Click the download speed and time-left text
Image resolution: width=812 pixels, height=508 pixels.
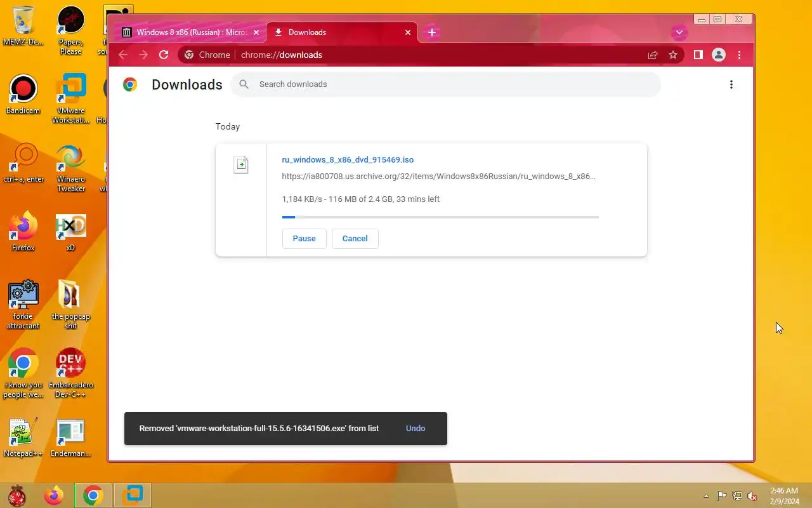(361, 199)
